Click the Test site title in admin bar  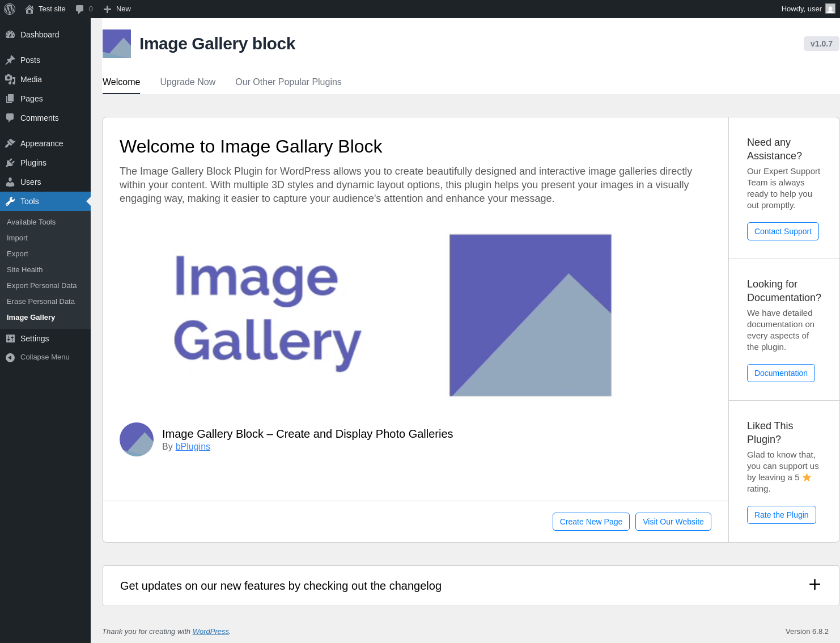tap(52, 9)
